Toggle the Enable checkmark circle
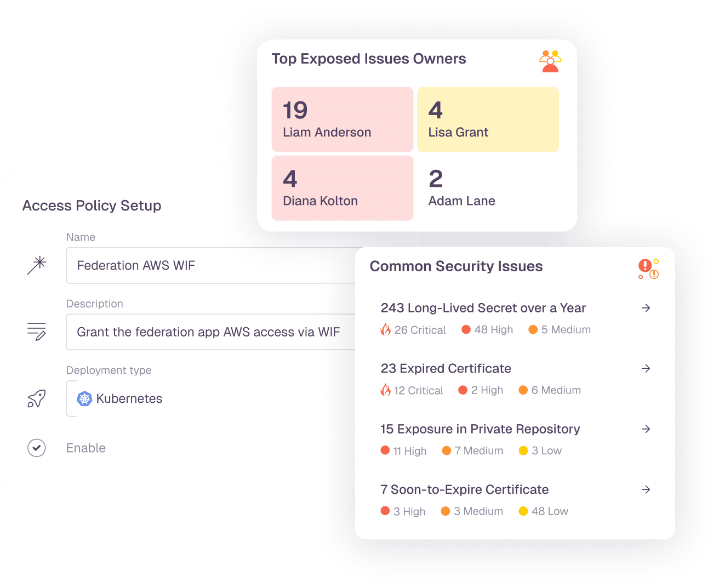Viewport: 719px width, 588px height. point(37,448)
